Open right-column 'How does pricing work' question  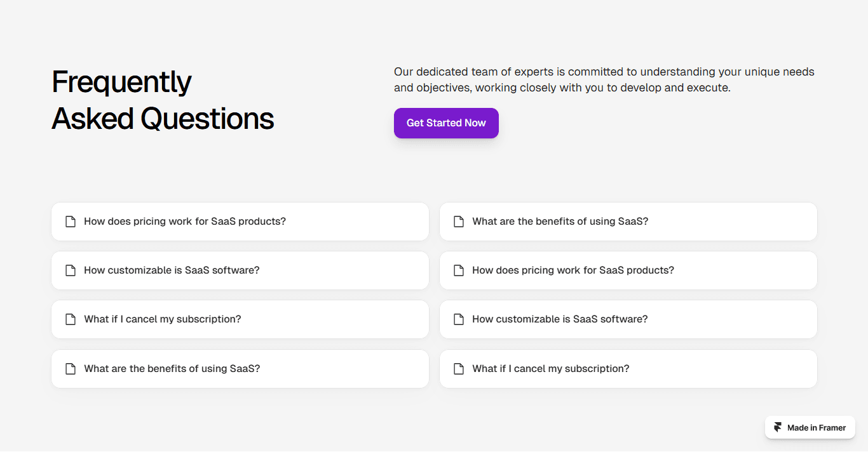(628, 270)
